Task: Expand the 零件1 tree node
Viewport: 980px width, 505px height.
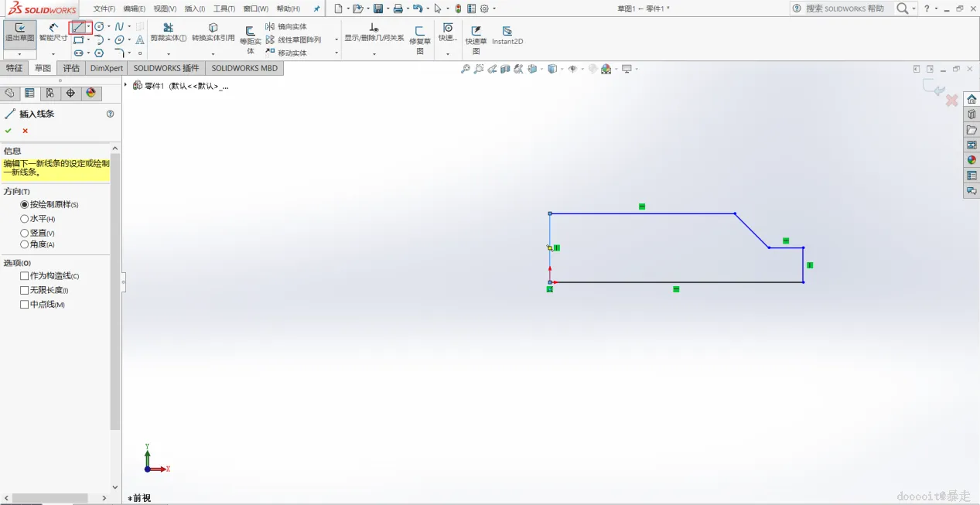Action: pyautogui.click(x=125, y=85)
